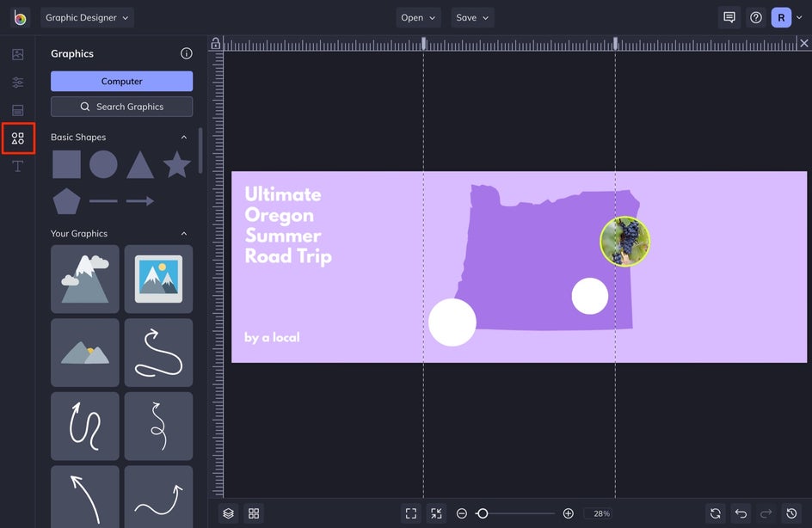Add a straight line shape

tap(103, 201)
